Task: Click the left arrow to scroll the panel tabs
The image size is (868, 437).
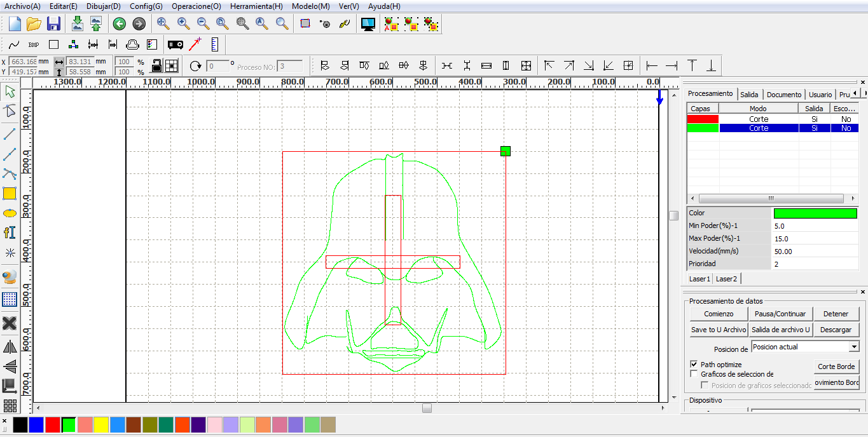Action: [x=855, y=93]
